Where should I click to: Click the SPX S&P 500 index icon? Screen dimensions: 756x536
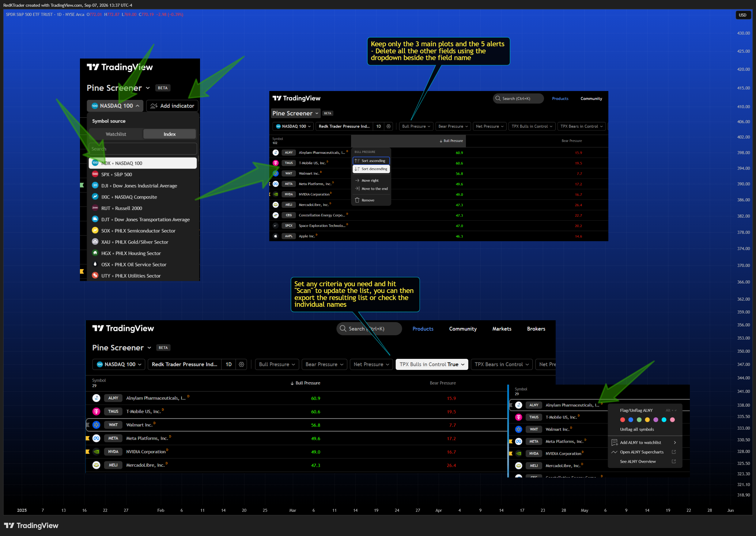(x=95, y=174)
